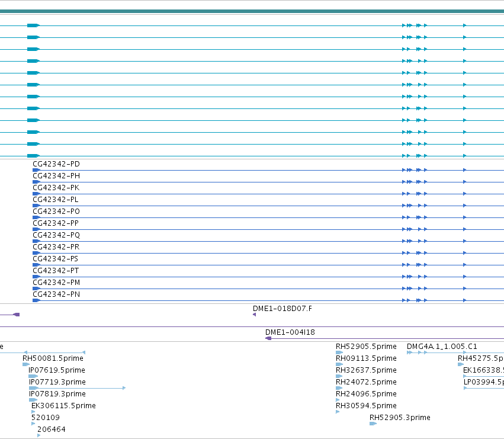Click the IP07619.5prime EST label
504x439 pixels.
coord(57,370)
